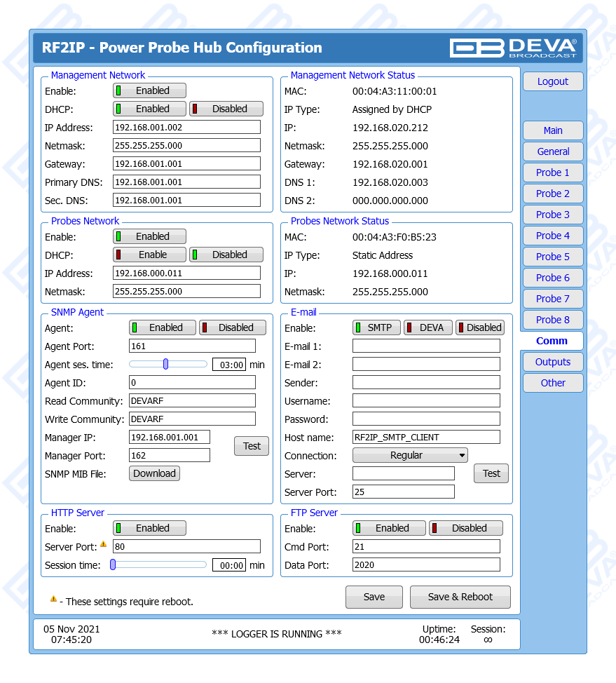The width and height of the screenshot is (616, 683).
Task: Open the Connection type dropdown
Action: tap(410, 455)
